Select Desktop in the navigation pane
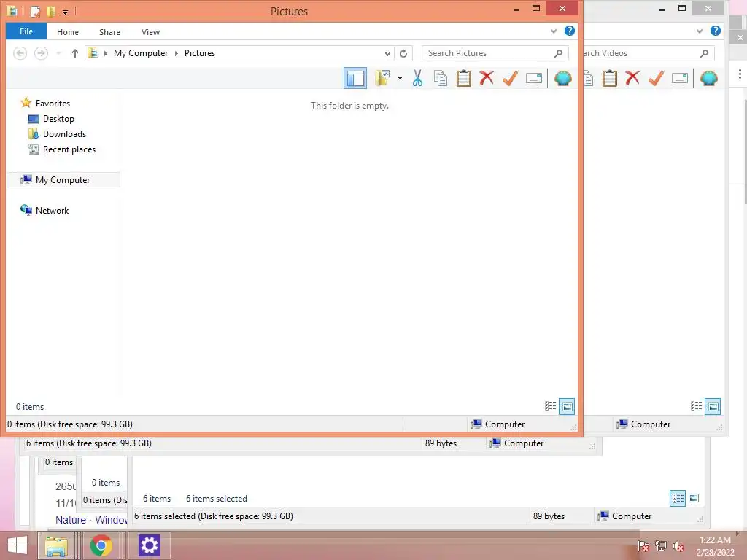Screen dimensions: 747x560 51,119
